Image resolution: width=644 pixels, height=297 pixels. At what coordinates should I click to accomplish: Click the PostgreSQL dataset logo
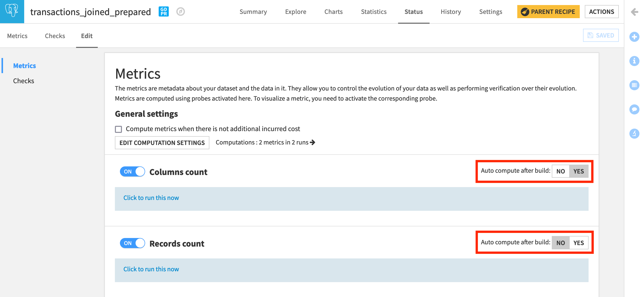[12, 12]
